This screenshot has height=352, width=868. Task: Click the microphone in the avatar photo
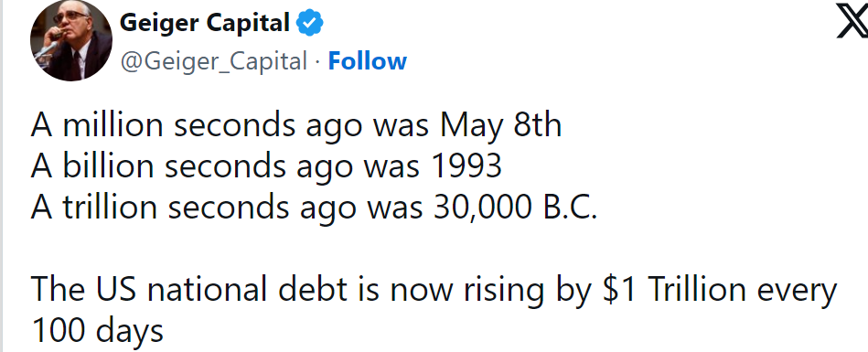(x=47, y=50)
